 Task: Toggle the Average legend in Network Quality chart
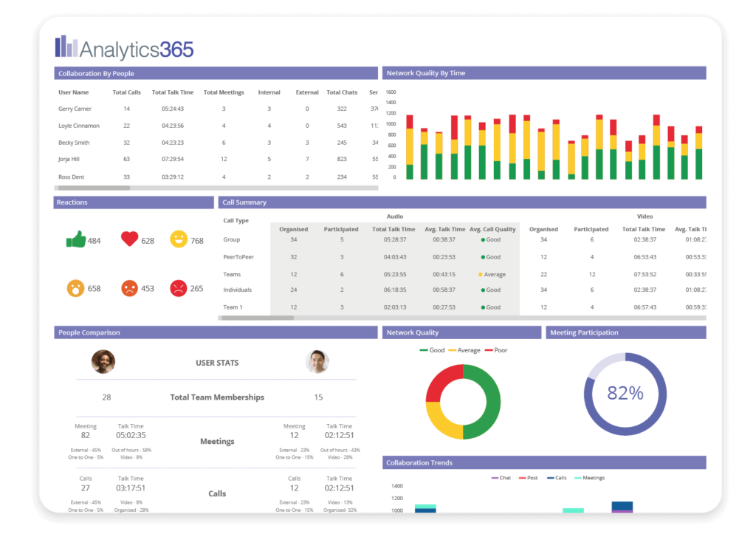(x=464, y=350)
